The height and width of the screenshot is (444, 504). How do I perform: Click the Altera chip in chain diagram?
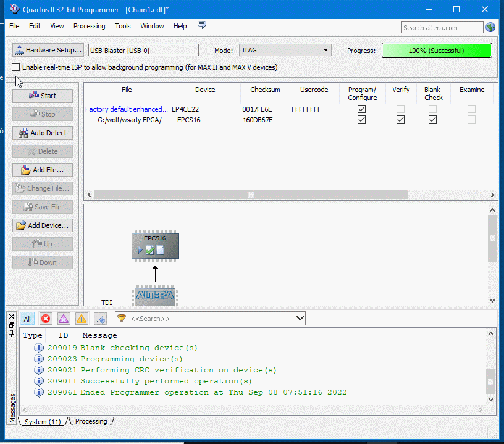coord(154,296)
